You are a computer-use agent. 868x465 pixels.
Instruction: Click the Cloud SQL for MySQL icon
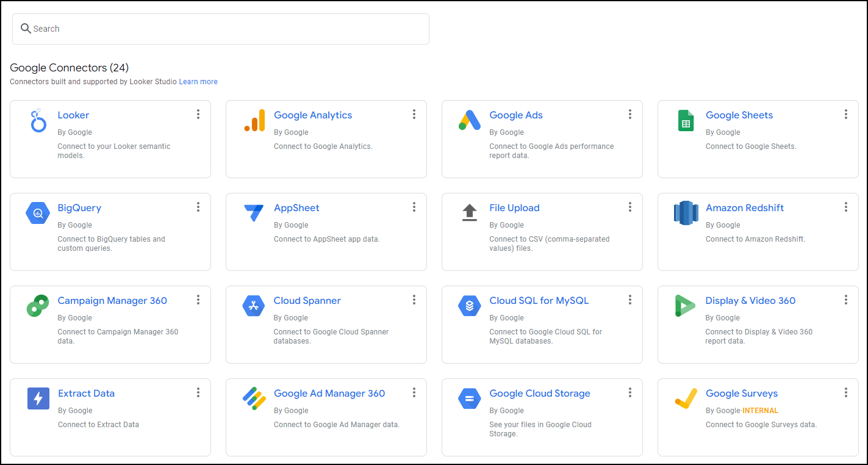point(470,306)
